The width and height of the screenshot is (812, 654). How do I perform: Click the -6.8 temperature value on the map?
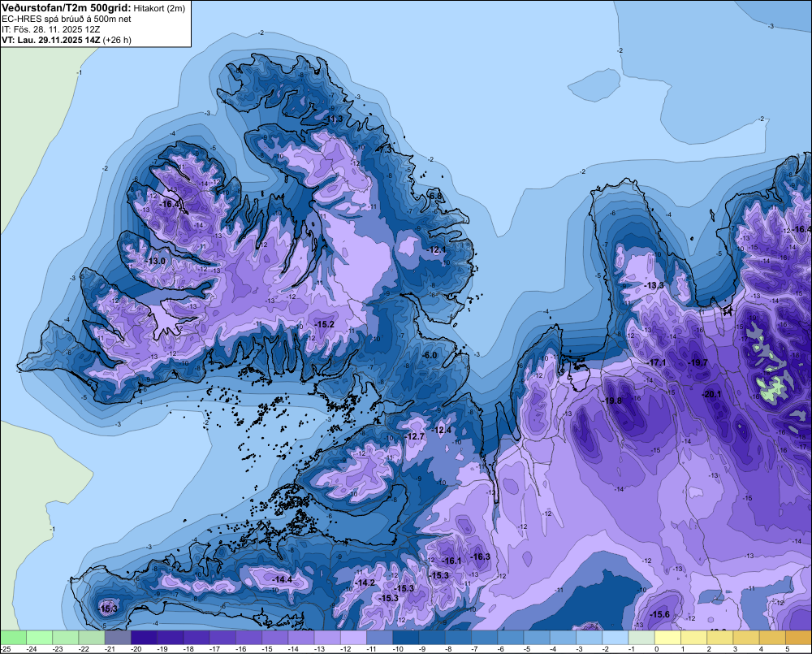click(x=435, y=196)
